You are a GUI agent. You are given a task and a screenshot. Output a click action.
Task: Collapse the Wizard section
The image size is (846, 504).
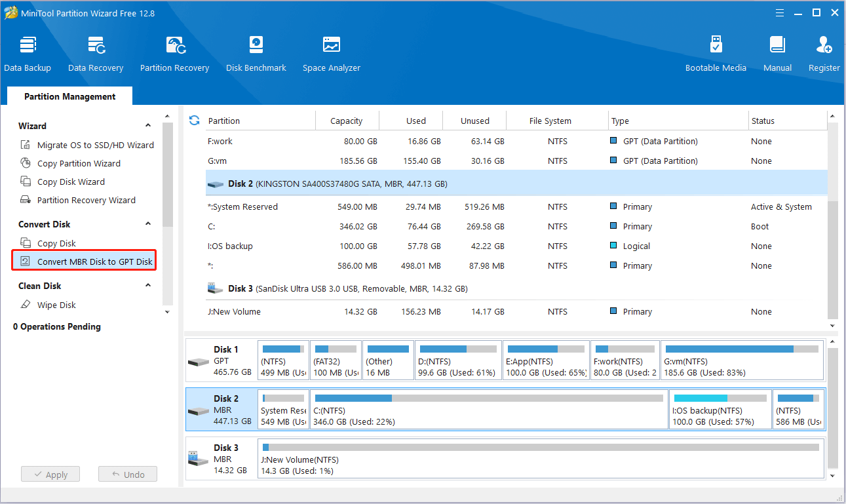coord(148,126)
